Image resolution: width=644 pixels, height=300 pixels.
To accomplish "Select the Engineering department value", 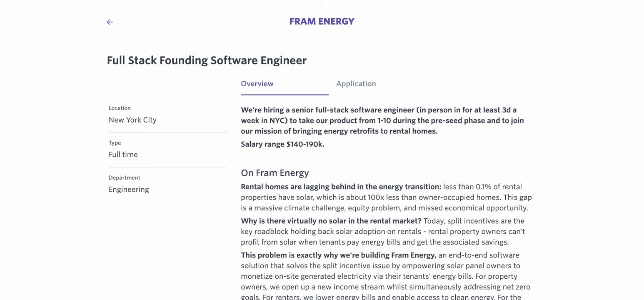I will point(129,190).
